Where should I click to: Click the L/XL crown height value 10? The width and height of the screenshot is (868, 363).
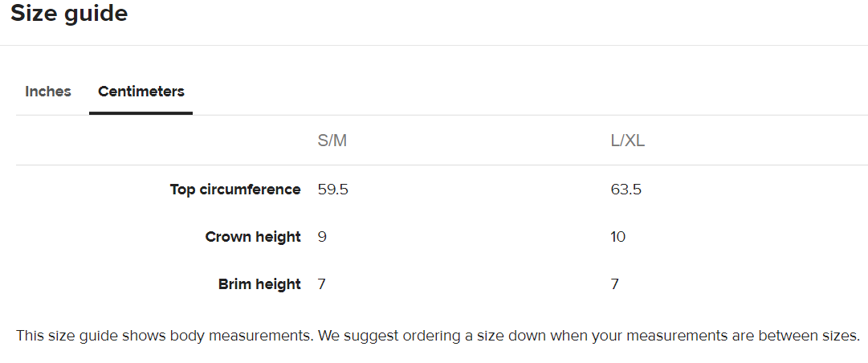pos(618,237)
